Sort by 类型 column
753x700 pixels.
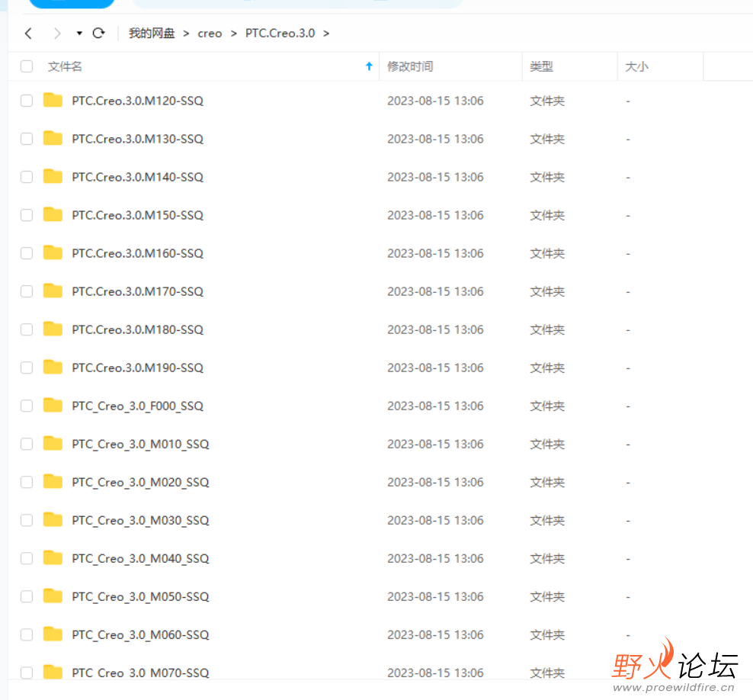[x=542, y=66]
